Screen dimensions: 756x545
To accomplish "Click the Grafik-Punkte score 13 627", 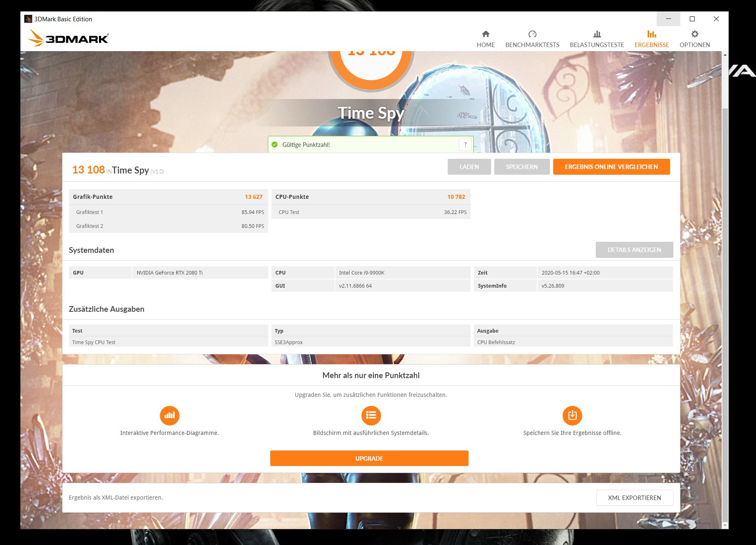I will click(x=253, y=197).
